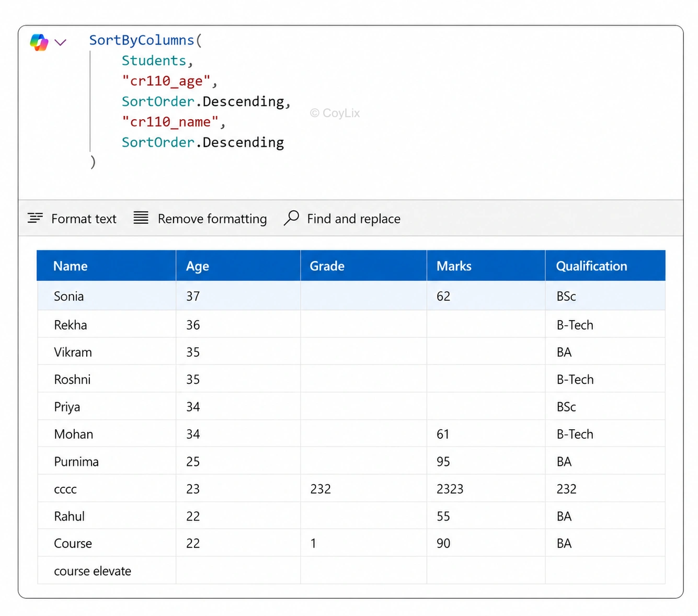Click the "cr110_age" string in formula

(x=166, y=81)
